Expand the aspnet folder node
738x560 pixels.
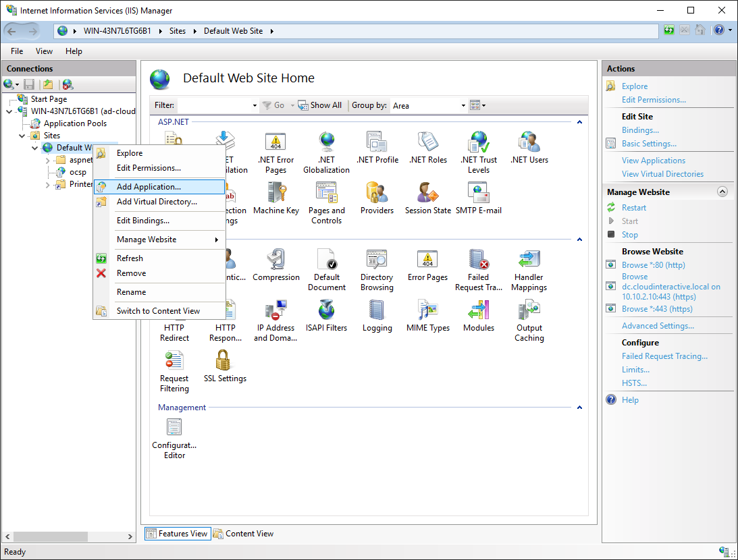coord(47,161)
